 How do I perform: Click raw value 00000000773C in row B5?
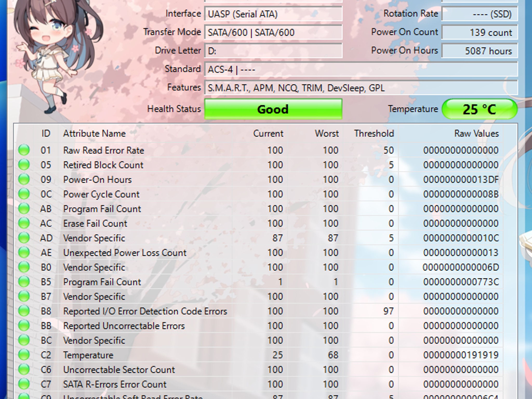[x=461, y=282]
